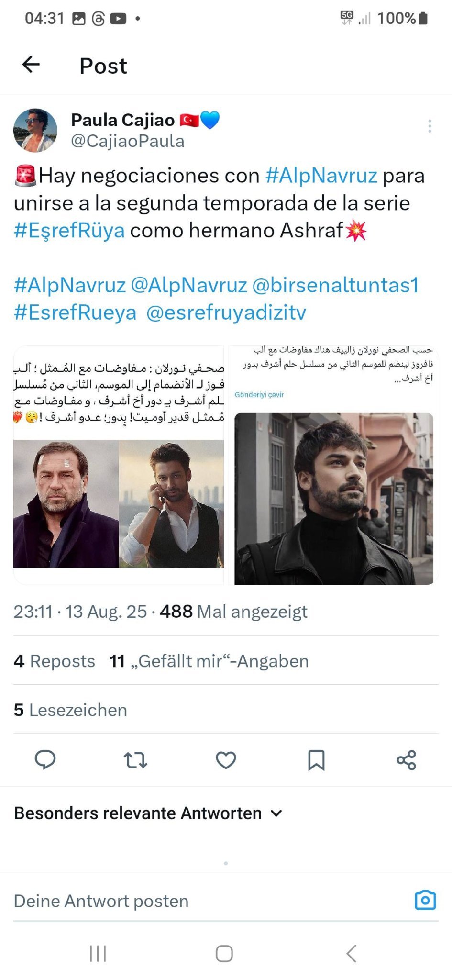Open the @birsenaltuntas1 mention
The width and height of the screenshot is (452, 980).
point(335,285)
